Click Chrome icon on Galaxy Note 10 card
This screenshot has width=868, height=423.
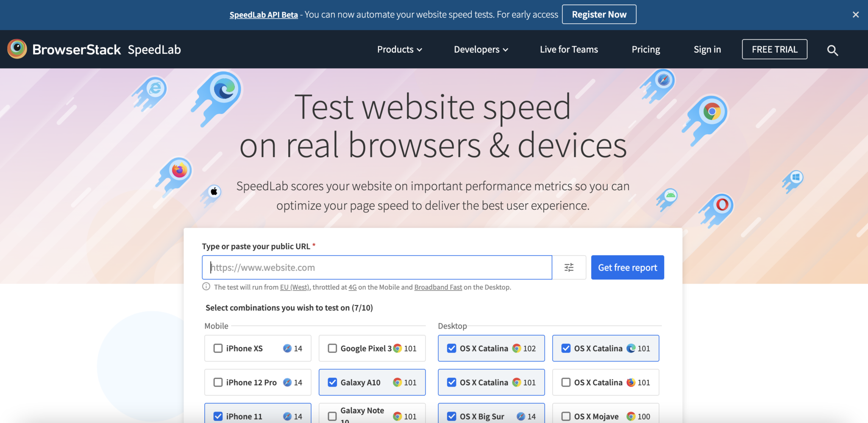click(x=397, y=416)
